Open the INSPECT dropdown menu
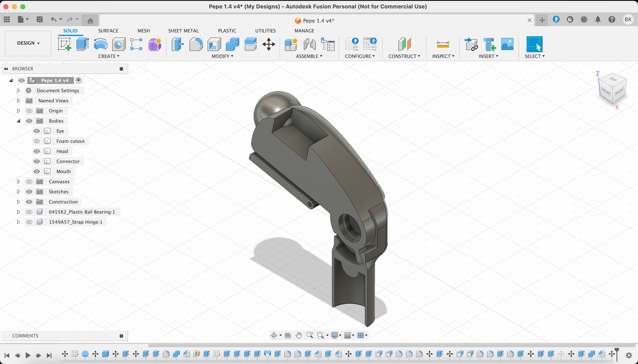The image size is (638, 364). point(443,56)
